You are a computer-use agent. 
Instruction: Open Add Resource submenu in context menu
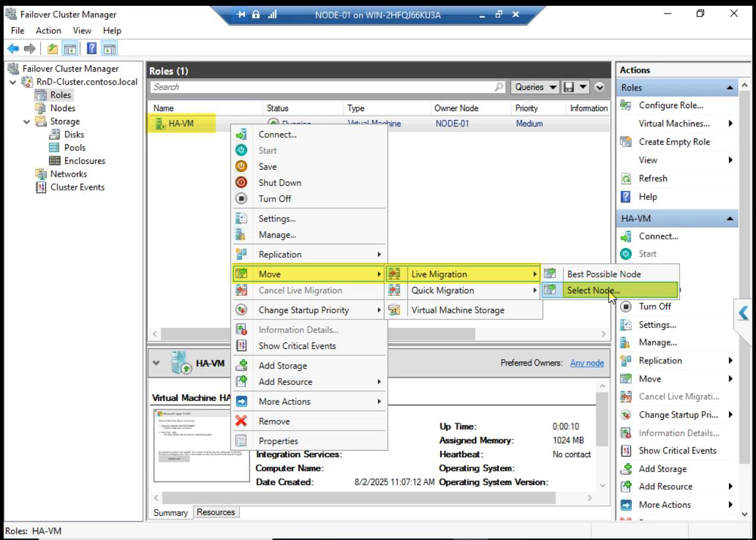309,381
